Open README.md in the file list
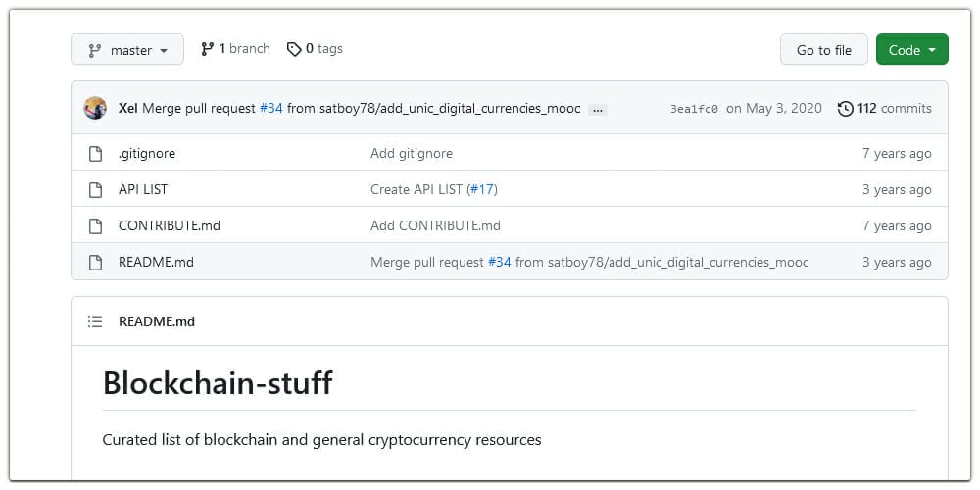 click(156, 262)
